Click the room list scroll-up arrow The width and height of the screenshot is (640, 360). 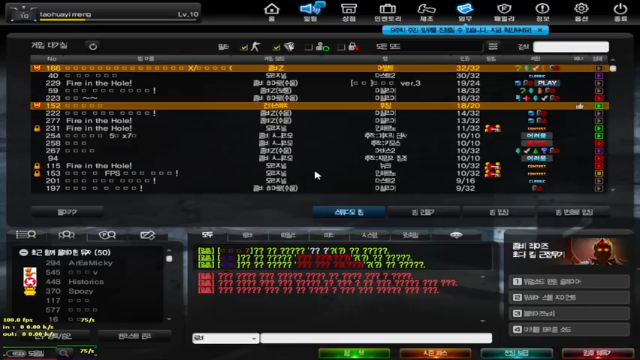613,60
